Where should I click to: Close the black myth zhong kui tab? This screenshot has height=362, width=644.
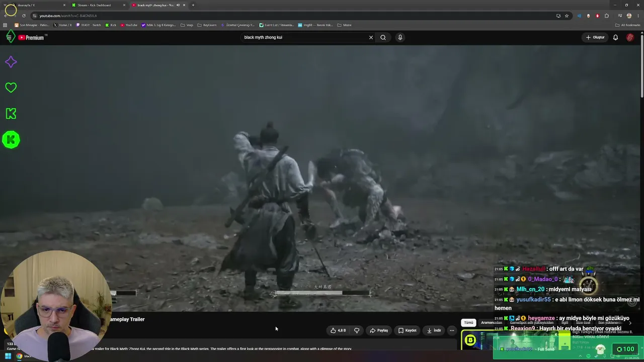point(184,5)
